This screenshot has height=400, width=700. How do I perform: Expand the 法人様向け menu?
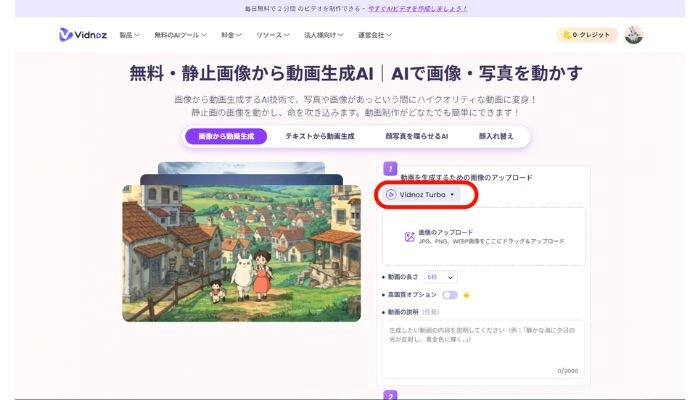(x=324, y=35)
